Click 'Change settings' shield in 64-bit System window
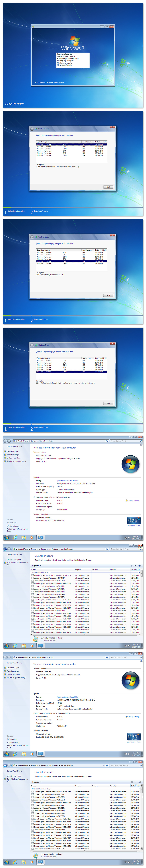Viewport: 146px width, 868px height. tap(132, 717)
